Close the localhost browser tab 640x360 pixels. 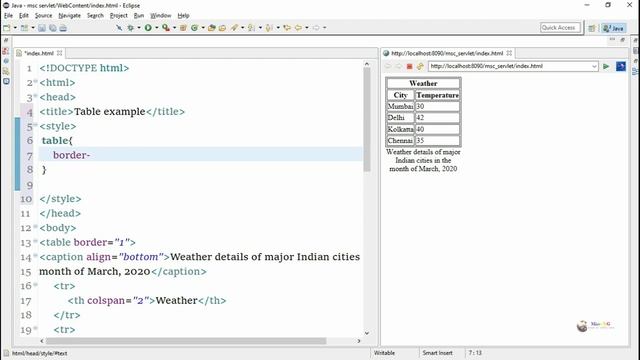(509, 53)
